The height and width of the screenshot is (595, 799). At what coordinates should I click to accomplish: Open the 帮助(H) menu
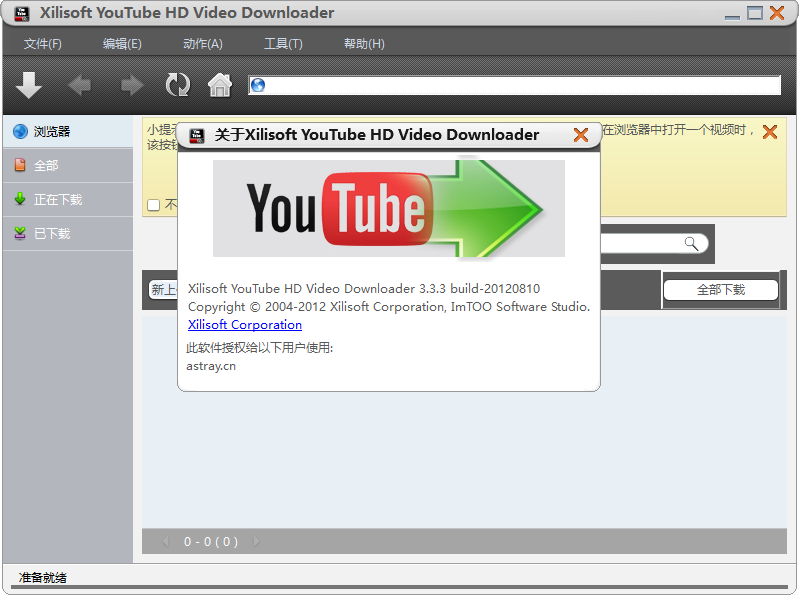tap(364, 44)
